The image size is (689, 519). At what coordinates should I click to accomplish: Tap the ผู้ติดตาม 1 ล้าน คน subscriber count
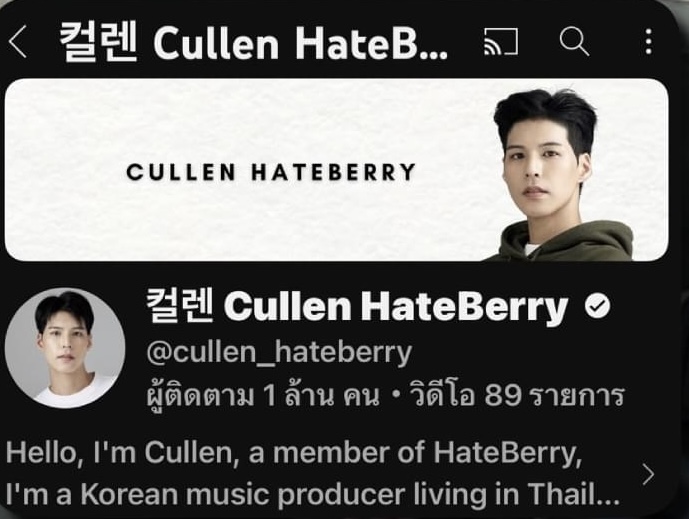pyautogui.click(x=263, y=395)
